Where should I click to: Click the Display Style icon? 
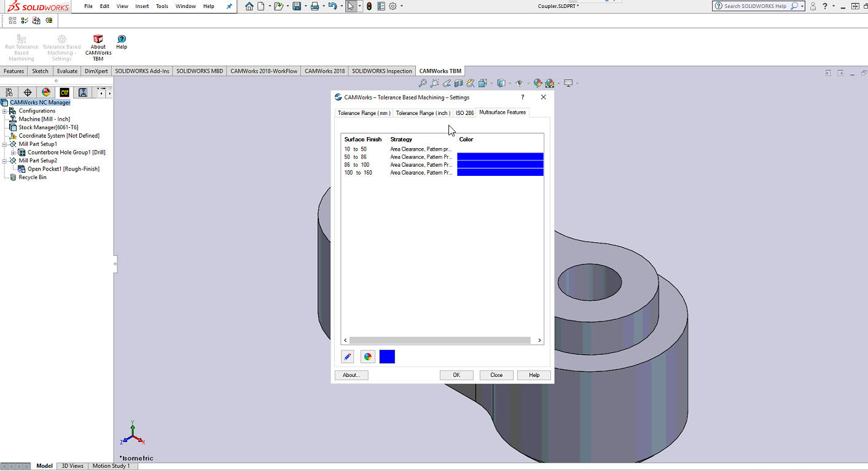pos(501,83)
